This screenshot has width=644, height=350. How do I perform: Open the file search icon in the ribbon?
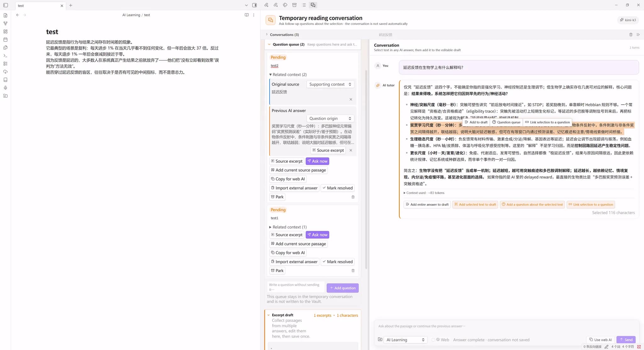[x=5, y=15]
